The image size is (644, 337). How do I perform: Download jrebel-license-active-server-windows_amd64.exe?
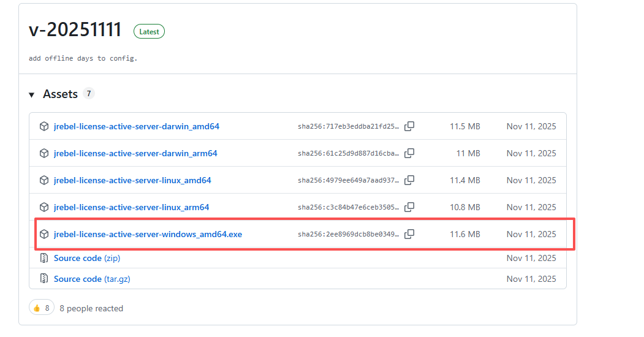point(148,234)
